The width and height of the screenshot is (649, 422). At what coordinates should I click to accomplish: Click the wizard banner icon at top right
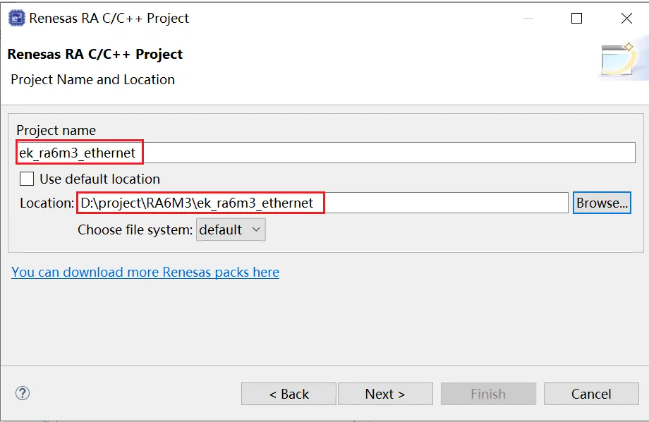[617, 61]
